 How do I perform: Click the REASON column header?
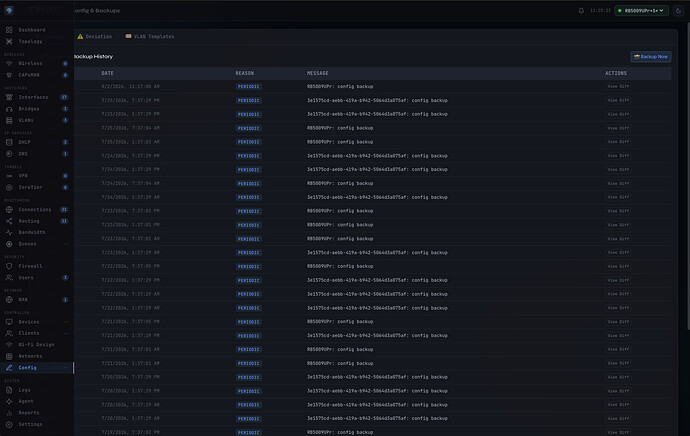pos(245,73)
